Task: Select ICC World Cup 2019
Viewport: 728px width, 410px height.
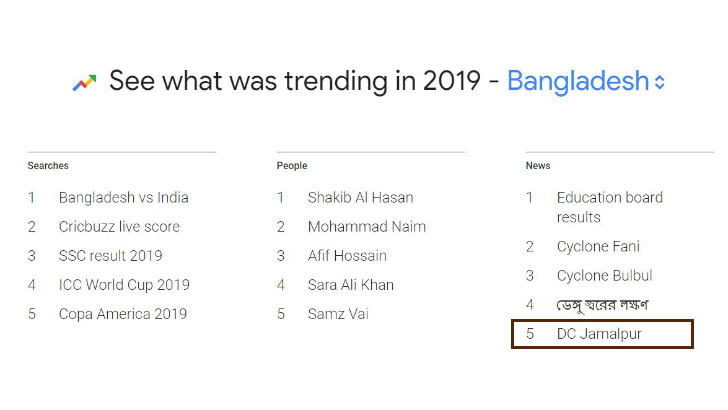Action: click(124, 285)
